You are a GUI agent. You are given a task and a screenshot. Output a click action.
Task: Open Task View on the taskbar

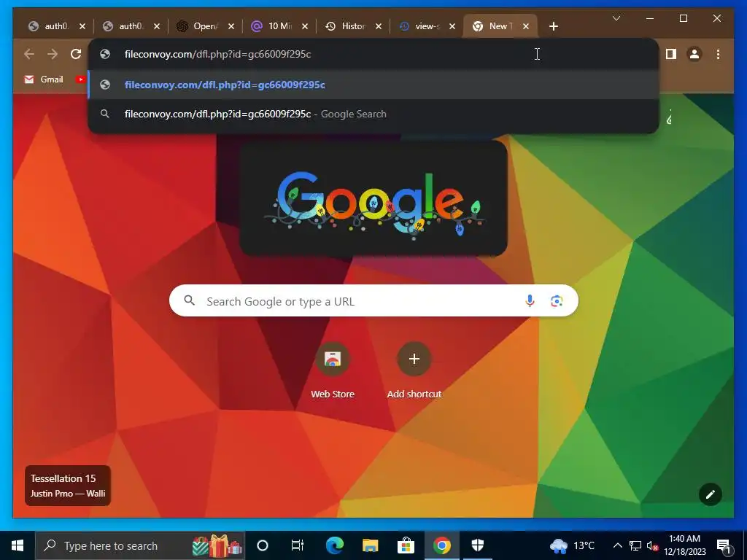click(298, 545)
